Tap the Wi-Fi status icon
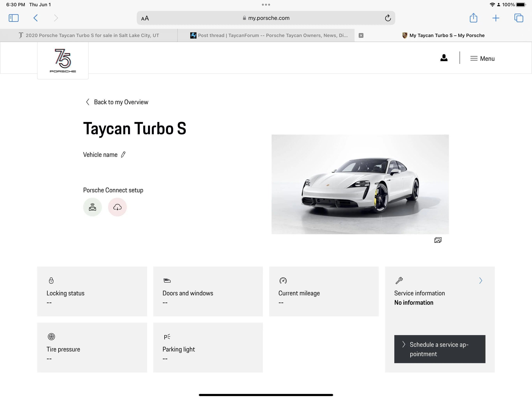 [x=492, y=4]
